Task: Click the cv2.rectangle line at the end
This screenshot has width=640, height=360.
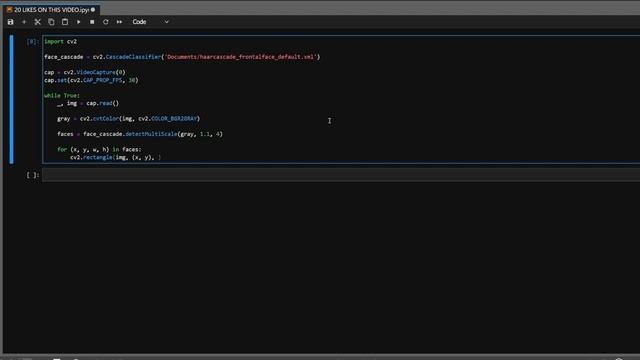Action: tap(116, 157)
